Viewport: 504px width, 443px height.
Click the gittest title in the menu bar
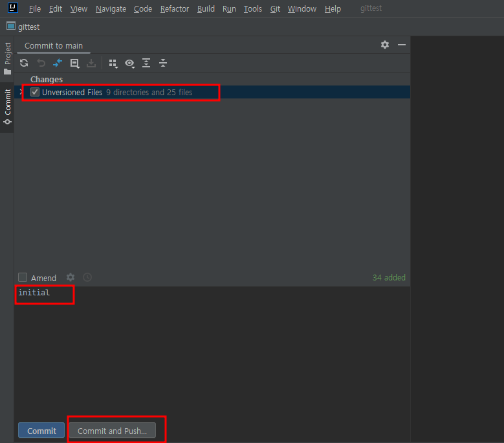point(371,8)
